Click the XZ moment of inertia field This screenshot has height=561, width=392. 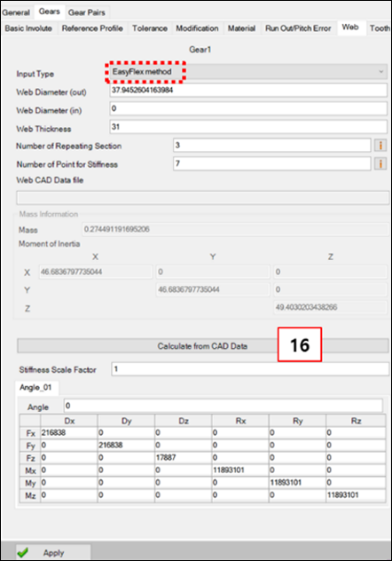click(x=330, y=272)
